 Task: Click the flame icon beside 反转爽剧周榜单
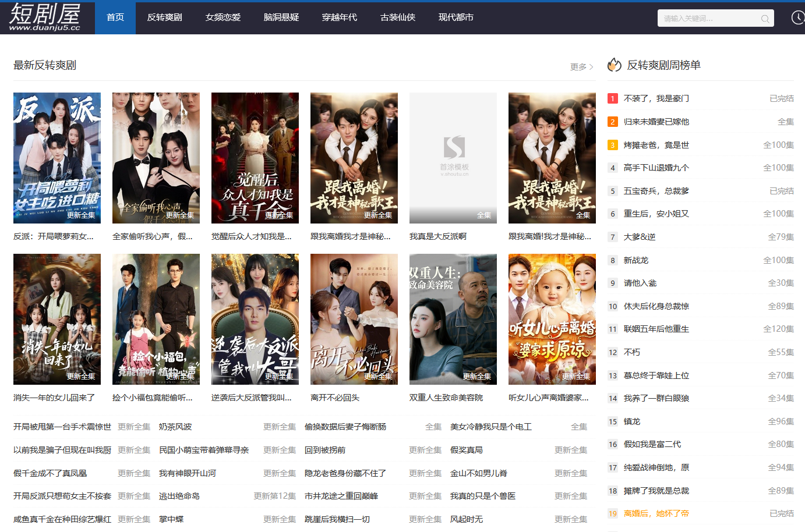click(x=615, y=65)
